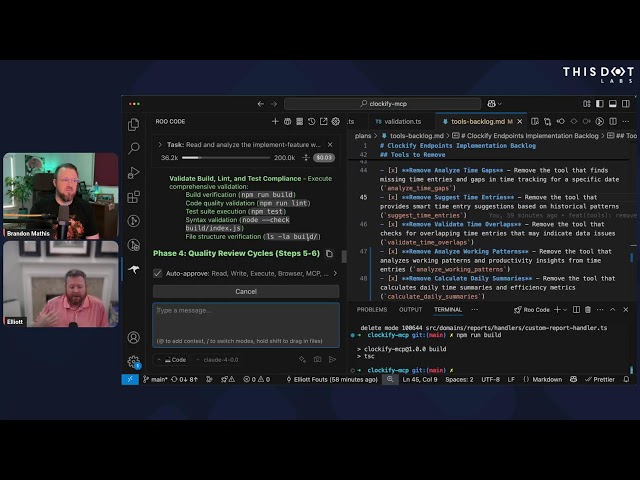Click the main branch in status bar
This screenshot has width=640, height=480.
pos(155,380)
